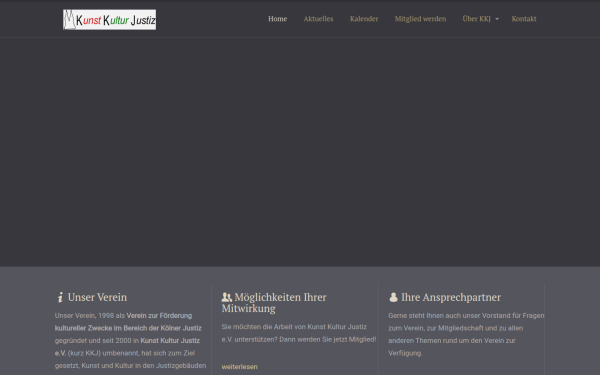The width and height of the screenshot is (600, 375).
Task: Click the people icon beside Möglichkeiten heading
Action: point(227,297)
